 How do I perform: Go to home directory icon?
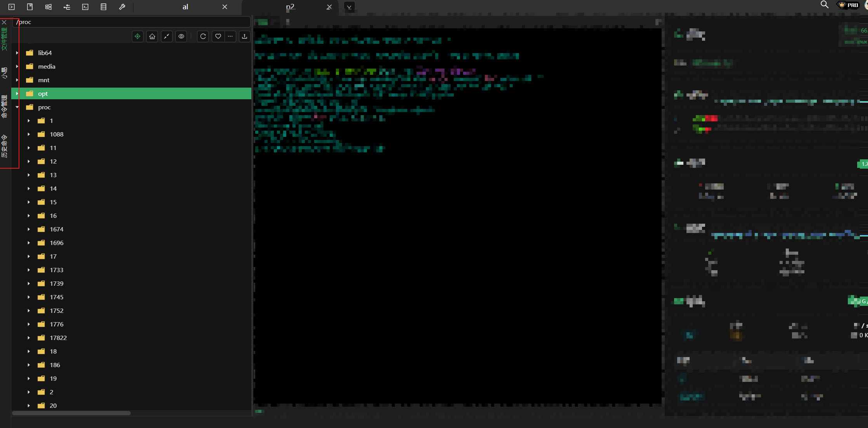(152, 36)
